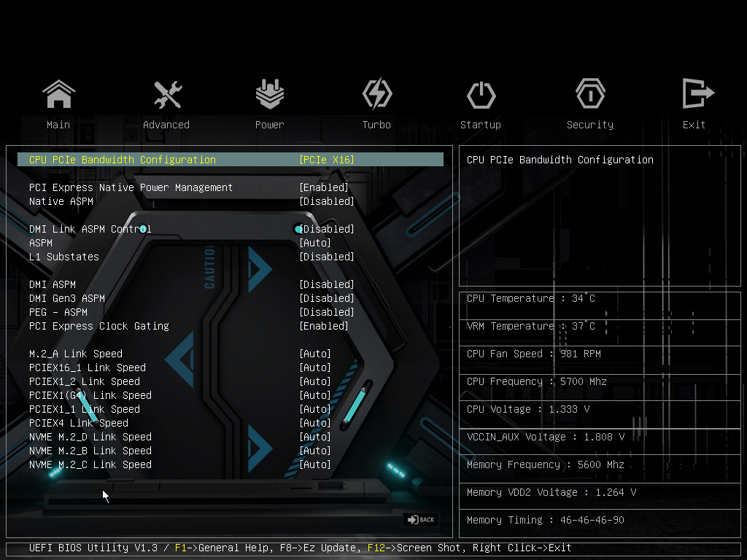
Task: Select the M.2_A Link Speed label
Action: pyautogui.click(x=76, y=354)
